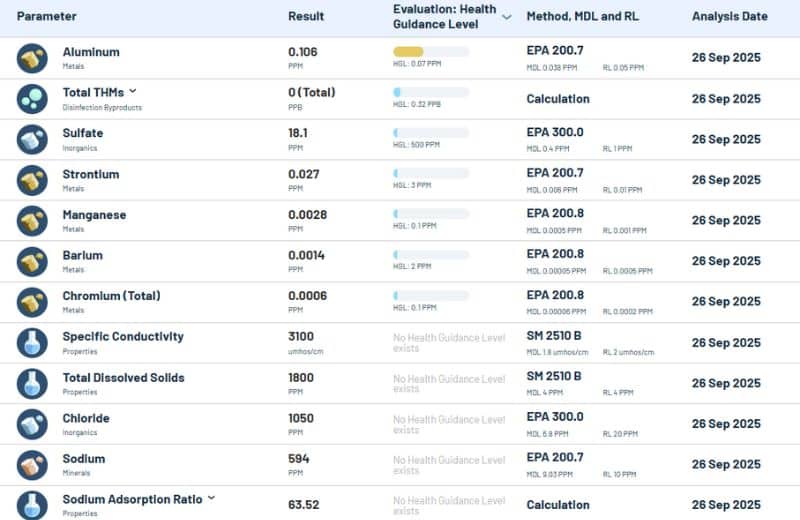
Task: Click the Sulfate health guidance level bar
Action: pyautogui.click(x=431, y=133)
